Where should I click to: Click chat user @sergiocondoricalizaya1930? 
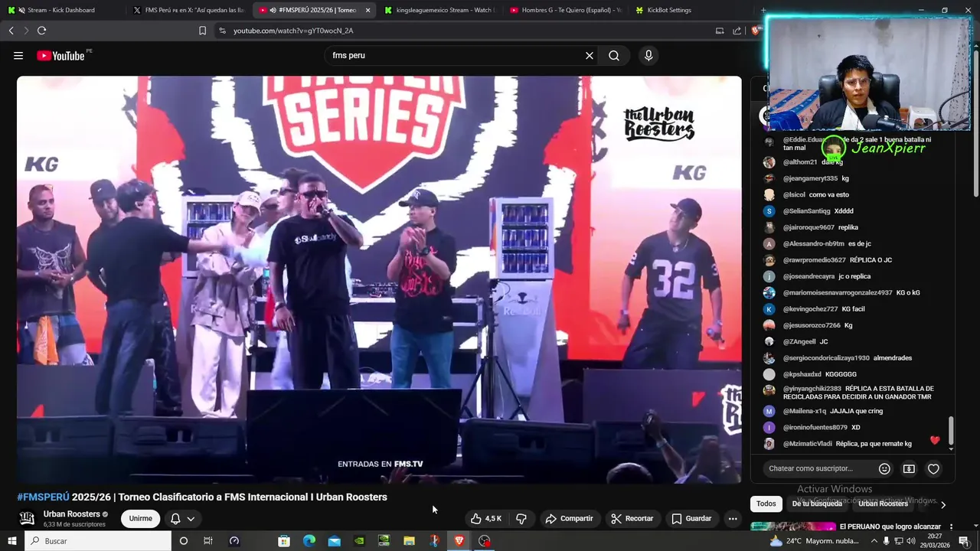826,358
